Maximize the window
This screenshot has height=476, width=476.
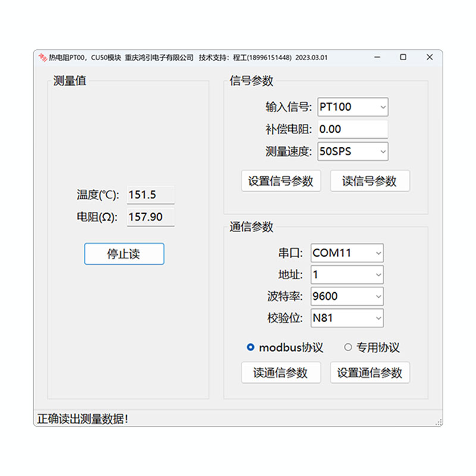(403, 57)
